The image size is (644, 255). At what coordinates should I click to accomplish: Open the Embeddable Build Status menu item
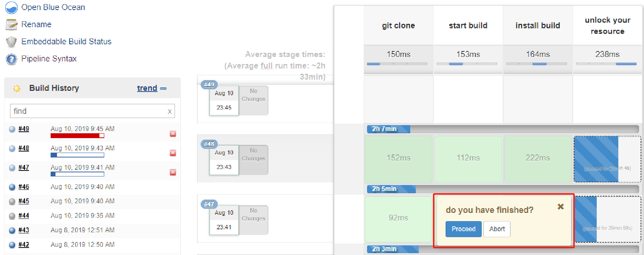click(66, 42)
